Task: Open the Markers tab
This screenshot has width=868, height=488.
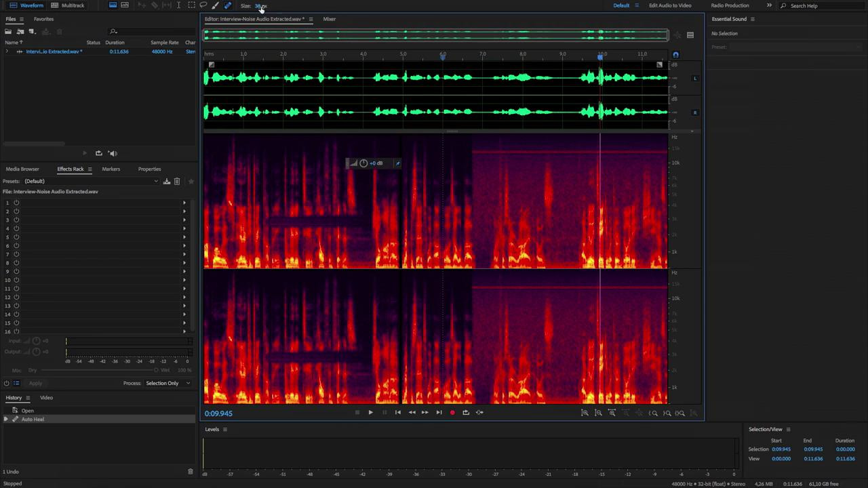Action: [111, 169]
